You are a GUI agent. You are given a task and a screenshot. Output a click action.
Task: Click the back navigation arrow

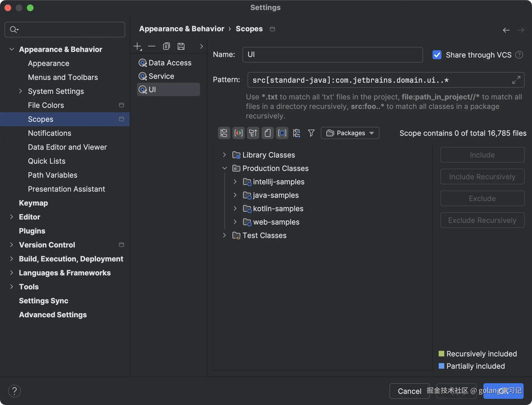[x=506, y=30]
